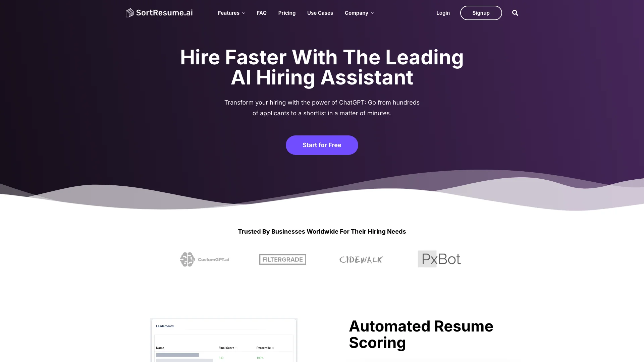
Task: Click the SortResume.ai logo icon
Action: pos(129,12)
